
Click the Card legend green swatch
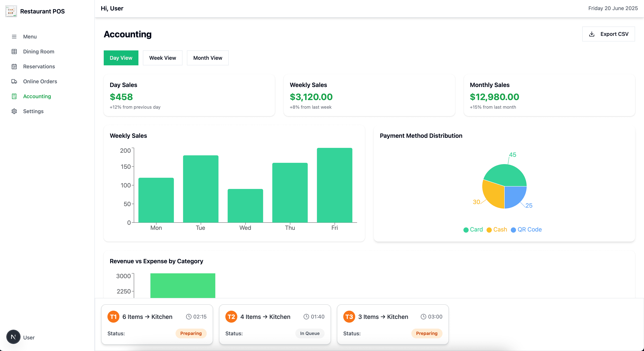point(466,230)
